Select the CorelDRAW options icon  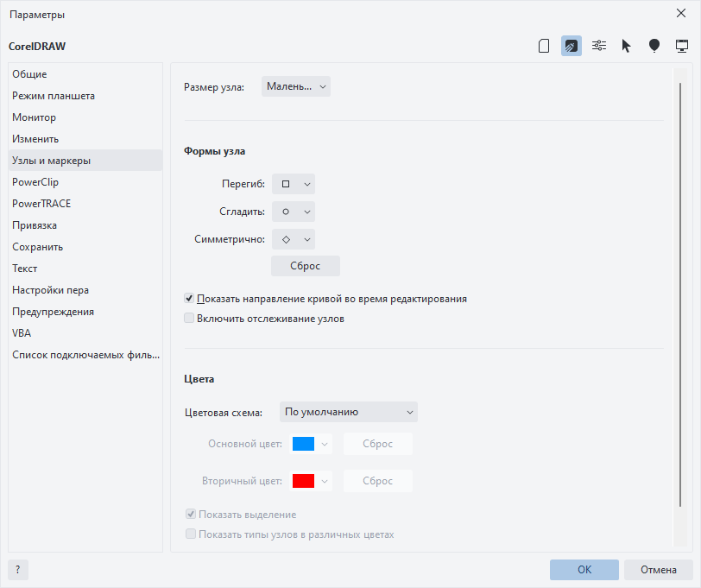pyautogui.click(x=572, y=46)
